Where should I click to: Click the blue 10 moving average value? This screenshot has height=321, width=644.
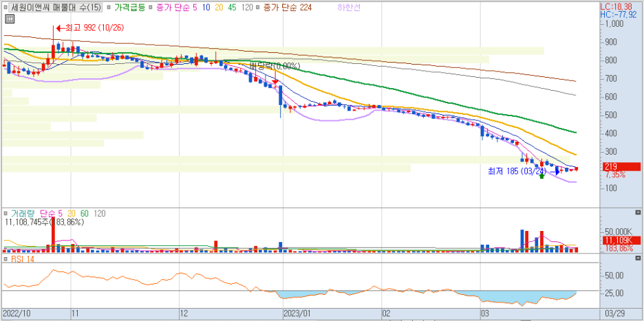(x=206, y=8)
